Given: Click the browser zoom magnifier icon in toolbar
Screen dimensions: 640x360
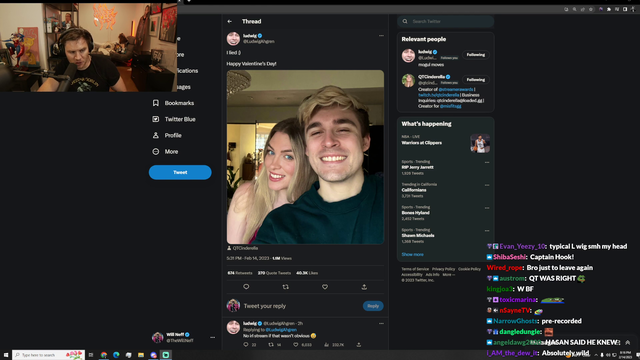Looking at the screenshot, I should coord(574,9).
